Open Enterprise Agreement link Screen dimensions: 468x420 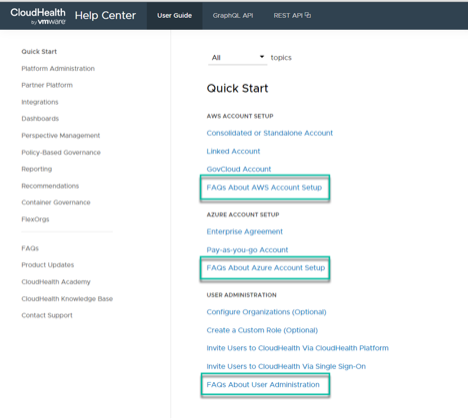[245, 232]
